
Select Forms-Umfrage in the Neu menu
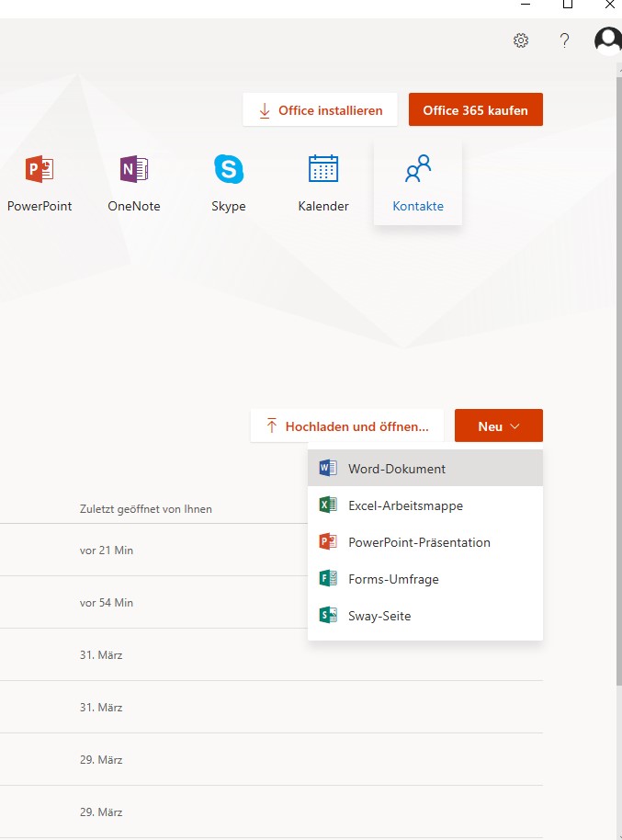pyautogui.click(x=425, y=579)
